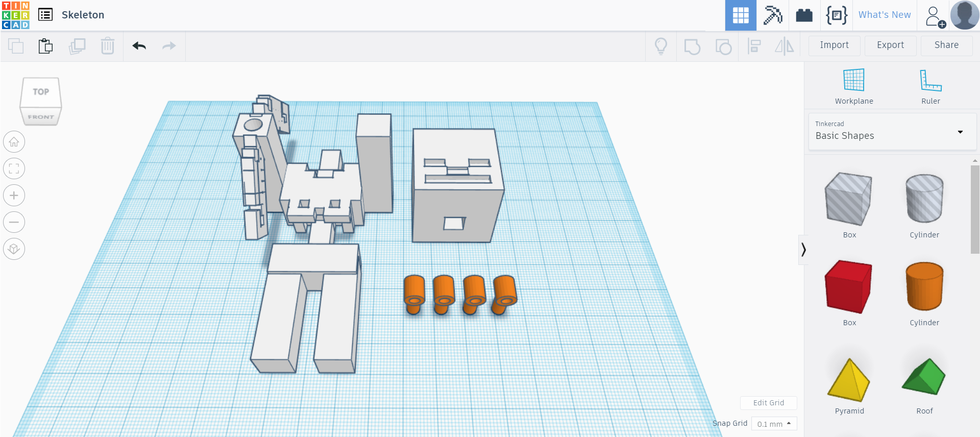The width and height of the screenshot is (980, 437).
Task: Open the Bricks mode
Action: point(804,15)
